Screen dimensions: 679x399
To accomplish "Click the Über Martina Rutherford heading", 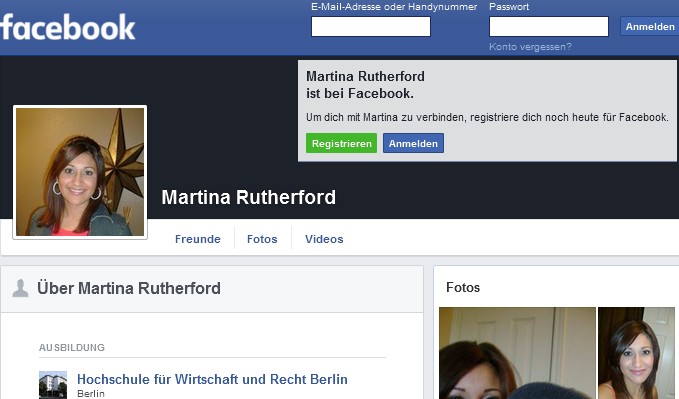I will coord(129,288).
